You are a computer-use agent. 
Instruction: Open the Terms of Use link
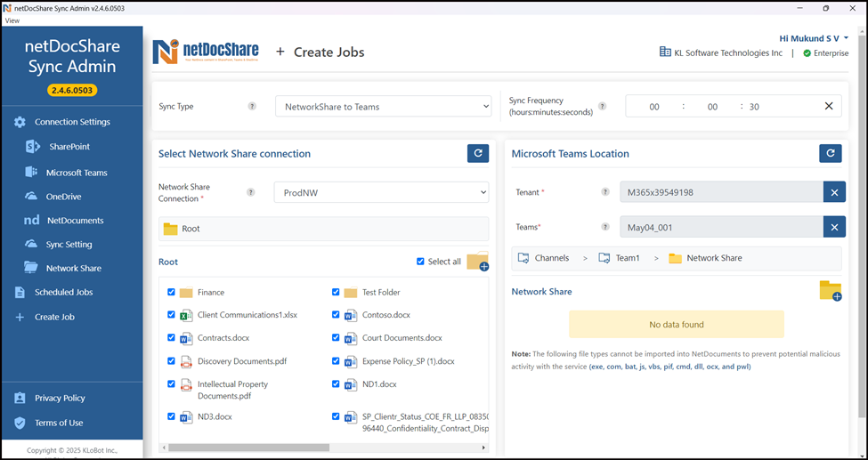pyautogui.click(x=59, y=423)
